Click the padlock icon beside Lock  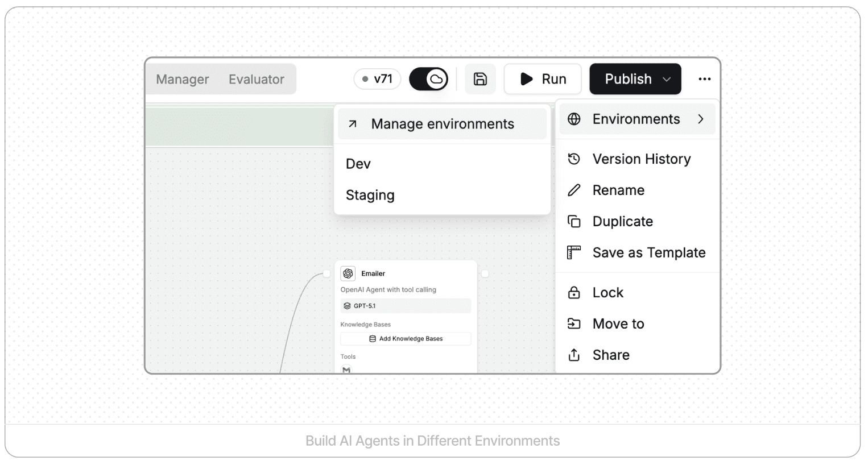coord(574,293)
